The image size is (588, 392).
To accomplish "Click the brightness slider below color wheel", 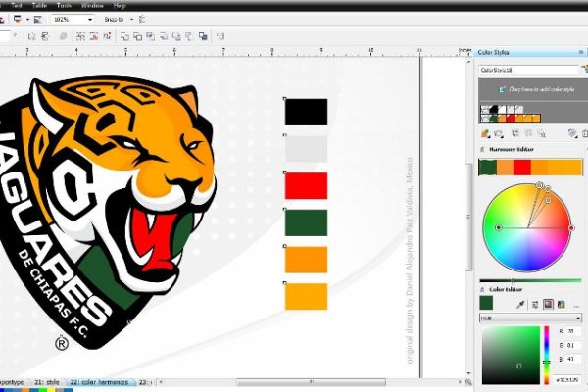I will (530, 280).
